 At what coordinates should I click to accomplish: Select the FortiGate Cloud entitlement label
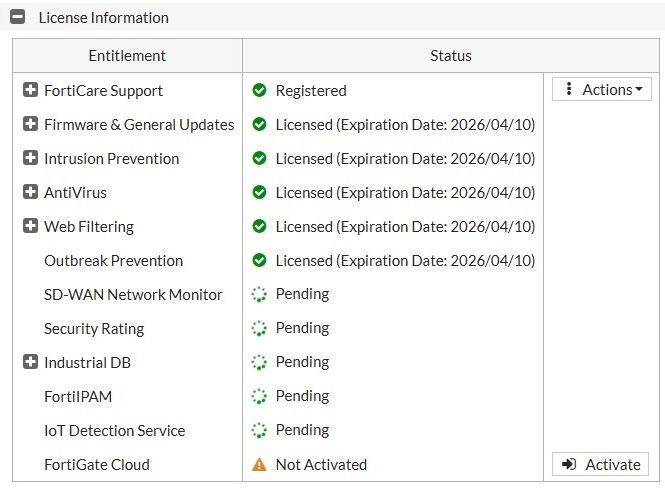point(97,465)
